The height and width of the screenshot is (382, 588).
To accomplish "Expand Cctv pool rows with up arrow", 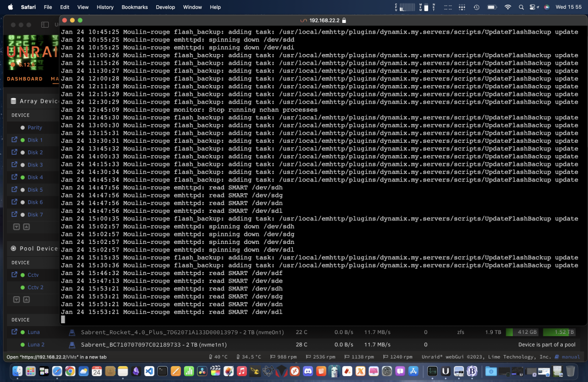I will pos(26,299).
